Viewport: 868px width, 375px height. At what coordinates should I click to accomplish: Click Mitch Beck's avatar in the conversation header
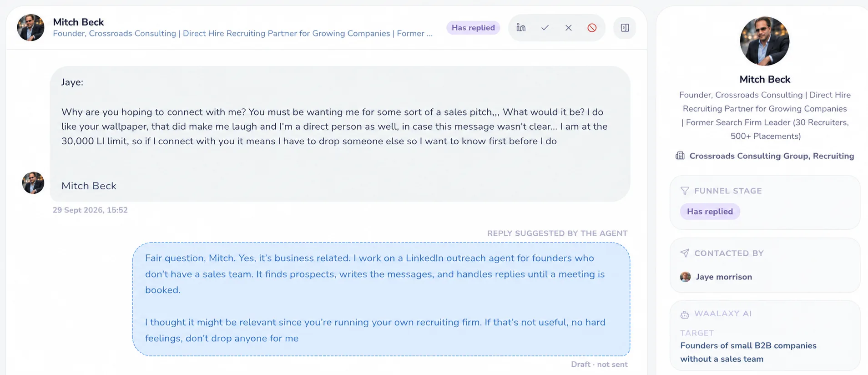(x=30, y=27)
